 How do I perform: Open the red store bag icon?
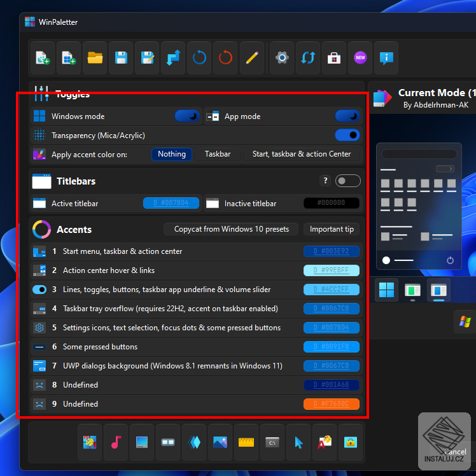coord(334,58)
